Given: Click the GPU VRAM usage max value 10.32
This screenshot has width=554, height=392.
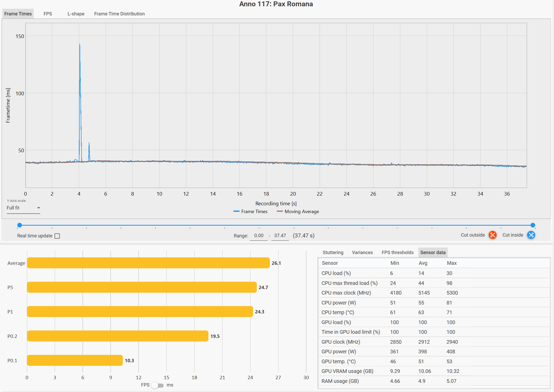Looking at the screenshot, I should pos(453,371).
